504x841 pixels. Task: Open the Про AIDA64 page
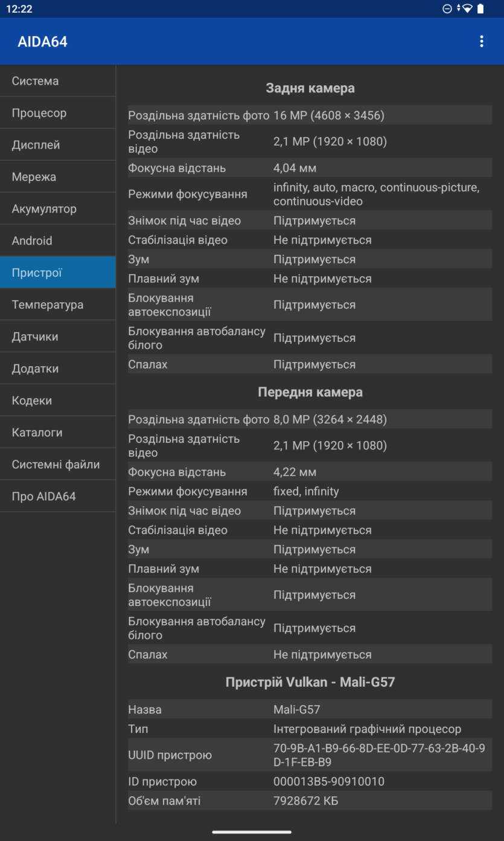58,497
